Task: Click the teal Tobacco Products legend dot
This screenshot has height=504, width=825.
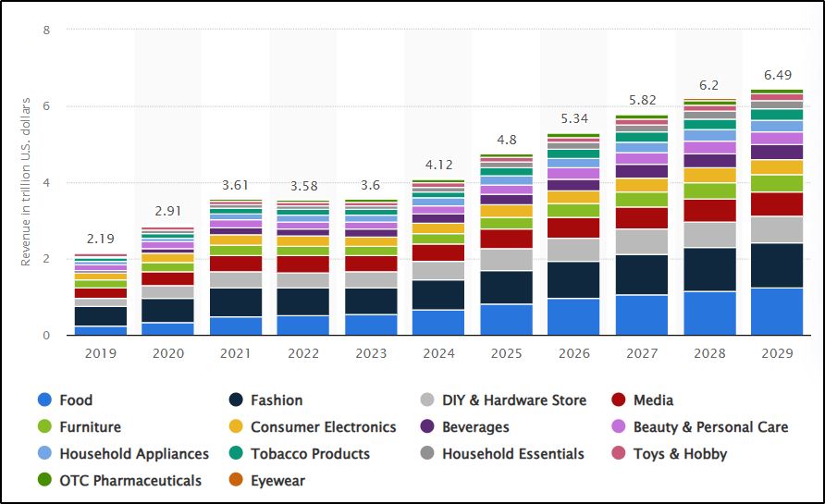Action: 236,454
